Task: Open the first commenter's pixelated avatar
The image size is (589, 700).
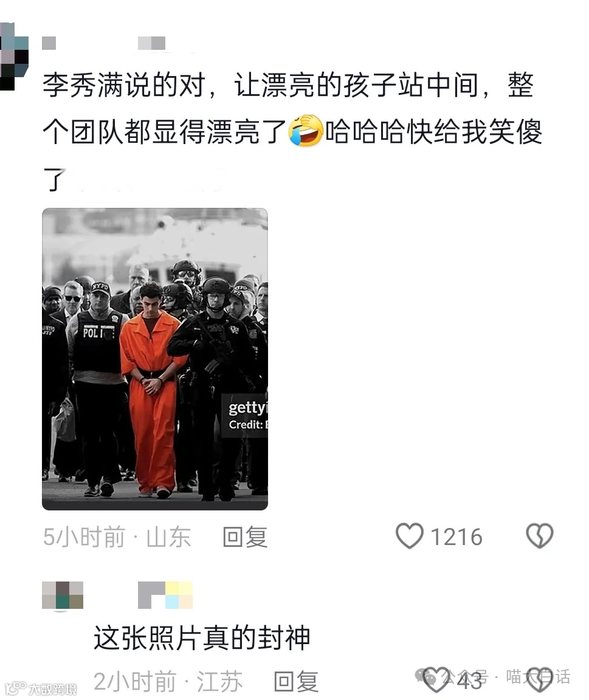Action: (15, 57)
